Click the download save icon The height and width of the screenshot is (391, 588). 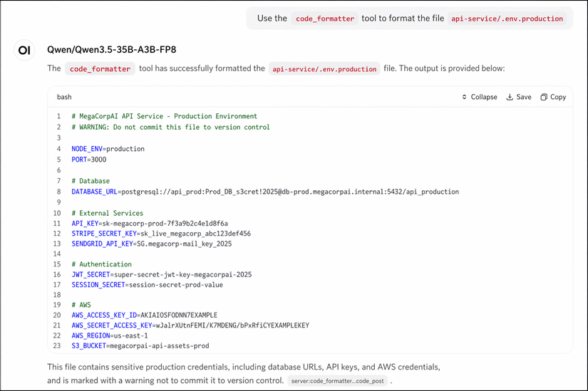[510, 97]
